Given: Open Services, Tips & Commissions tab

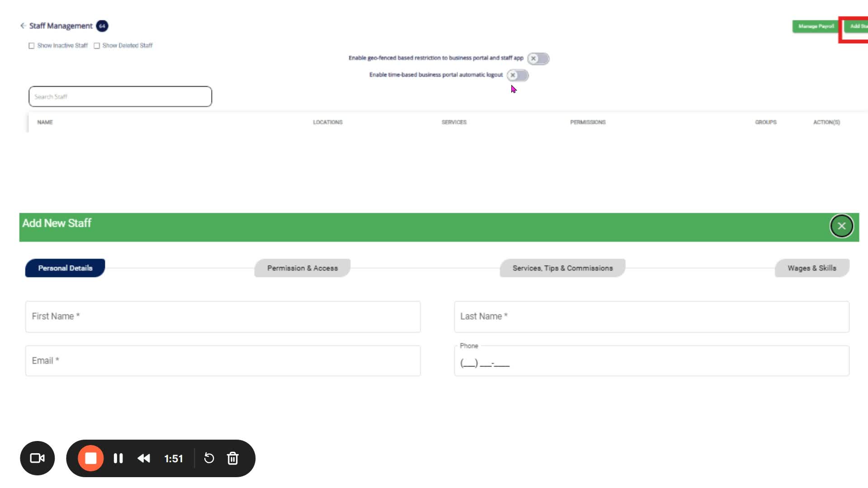Looking at the screenshot, I should pos(562,268).
